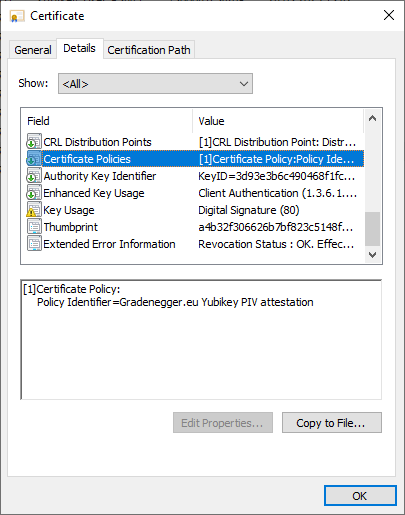Open the Certification Path tab
The height and width of the screenshot is (515, 405).
(x=149, y=50)
